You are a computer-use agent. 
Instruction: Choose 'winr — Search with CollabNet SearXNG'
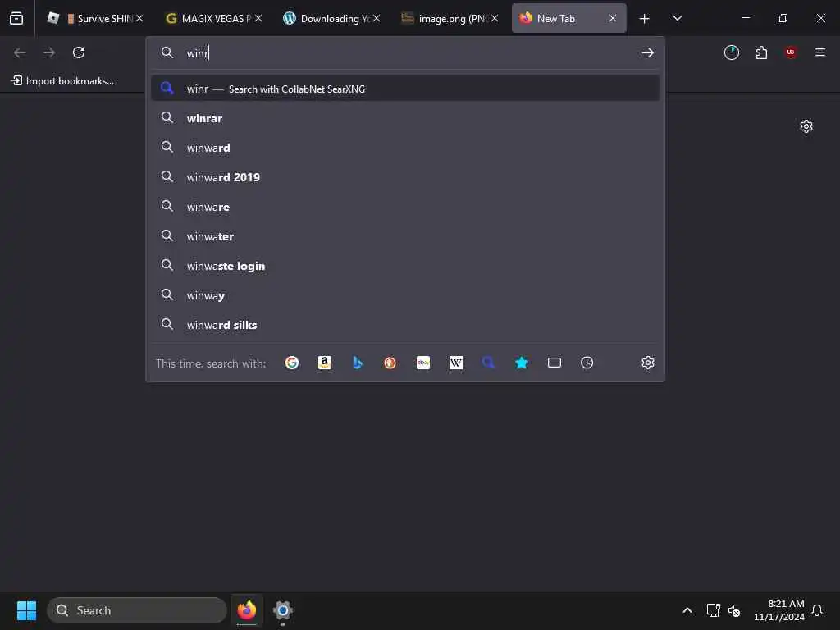tap(405, 89)
